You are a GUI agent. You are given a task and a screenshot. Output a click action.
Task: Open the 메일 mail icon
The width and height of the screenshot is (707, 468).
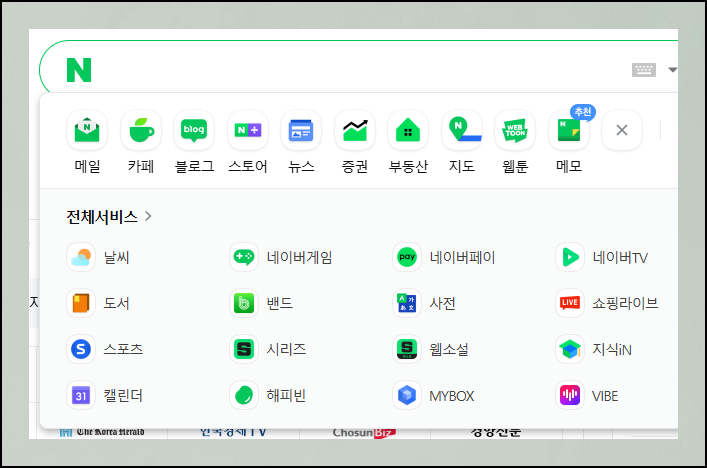tap(87, 130)
